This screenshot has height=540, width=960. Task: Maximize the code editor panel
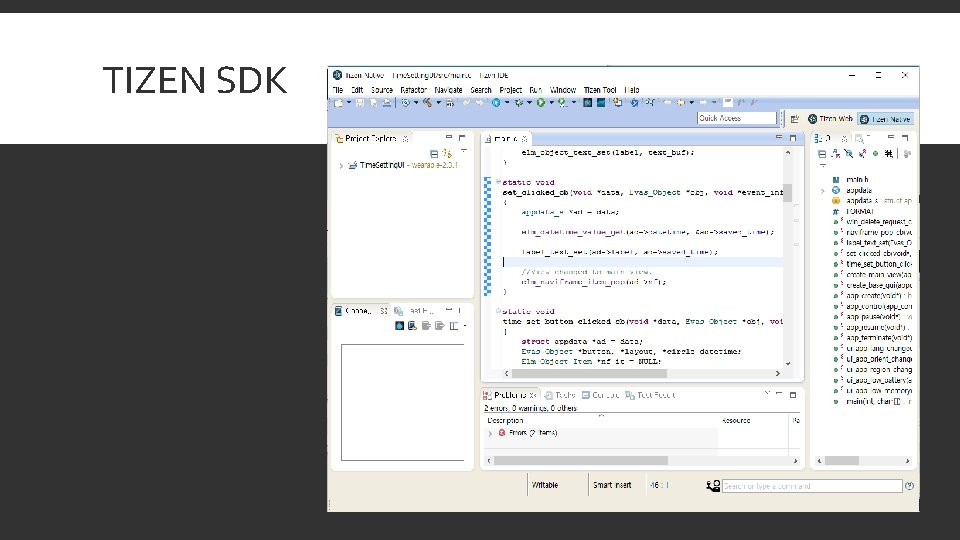click(793, 138)
